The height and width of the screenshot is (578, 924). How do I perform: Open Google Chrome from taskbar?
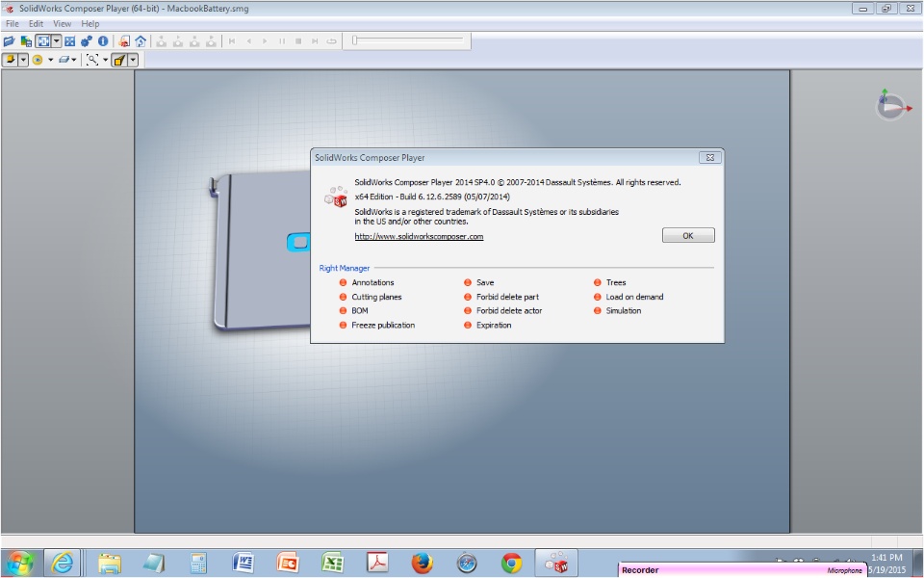point(511,564)
